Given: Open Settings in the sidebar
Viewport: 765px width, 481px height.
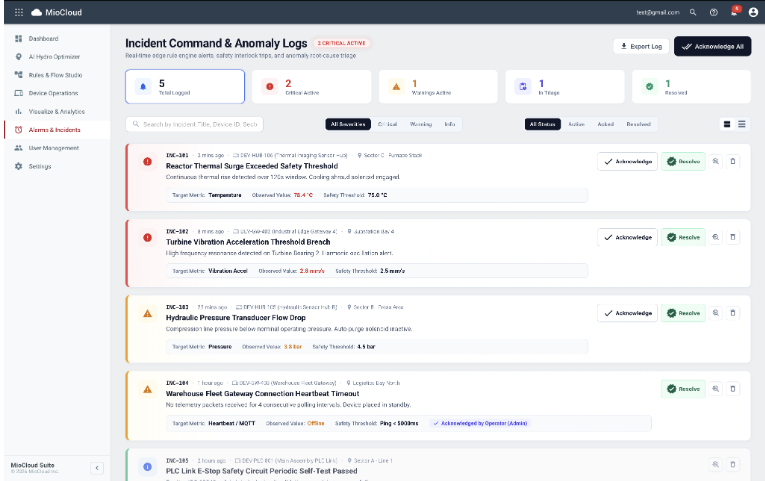Looking at the screenshot, I should [x=57, y=166].
